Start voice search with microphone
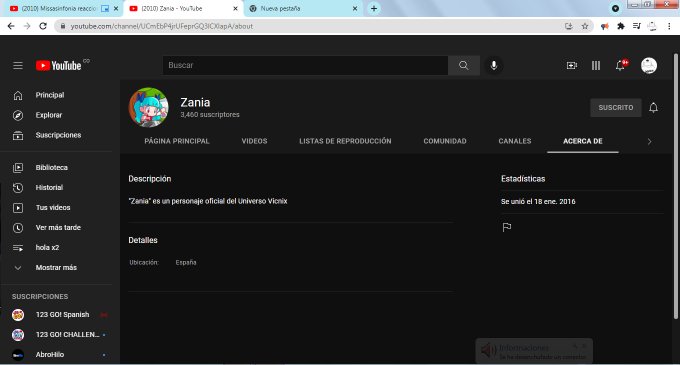 (x=494, y=65)
